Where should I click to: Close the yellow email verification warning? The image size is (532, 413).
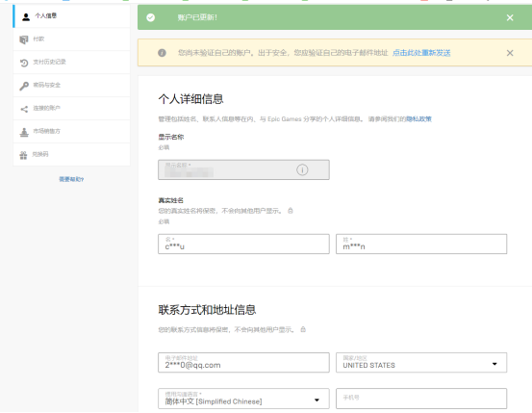(x=510, y=53)
